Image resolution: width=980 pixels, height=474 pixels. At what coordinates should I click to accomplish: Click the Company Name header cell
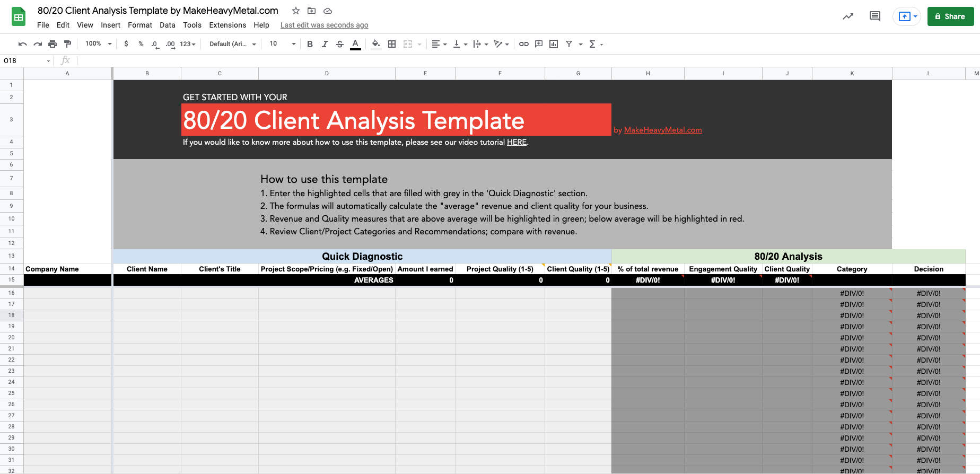[67, 269]
